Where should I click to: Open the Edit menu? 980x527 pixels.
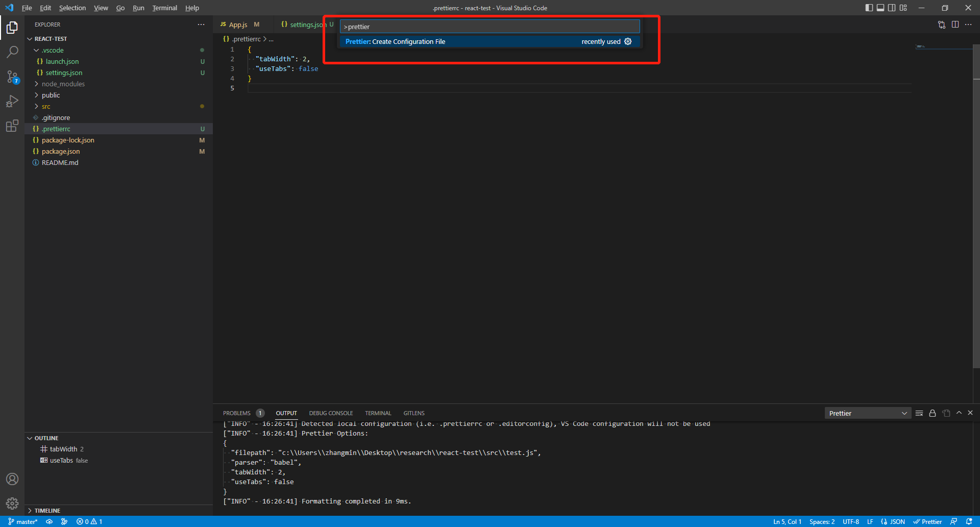click(45, 8)
